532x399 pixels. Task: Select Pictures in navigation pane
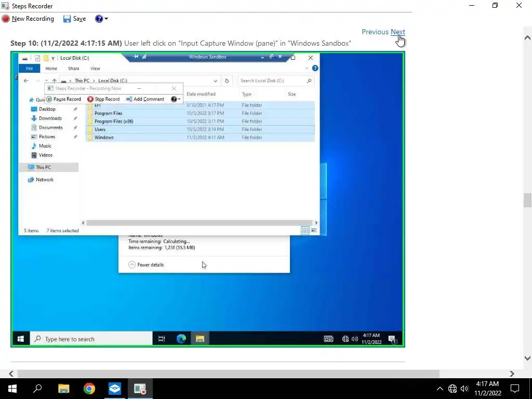click(x=47, y=137)
